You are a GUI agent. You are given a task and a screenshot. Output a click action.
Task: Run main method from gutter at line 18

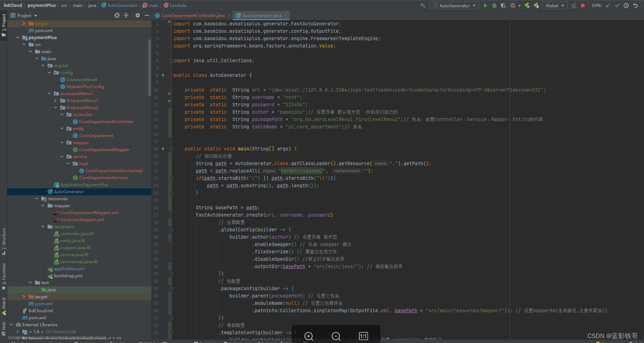pyautogui.click(x=163, y=149)
